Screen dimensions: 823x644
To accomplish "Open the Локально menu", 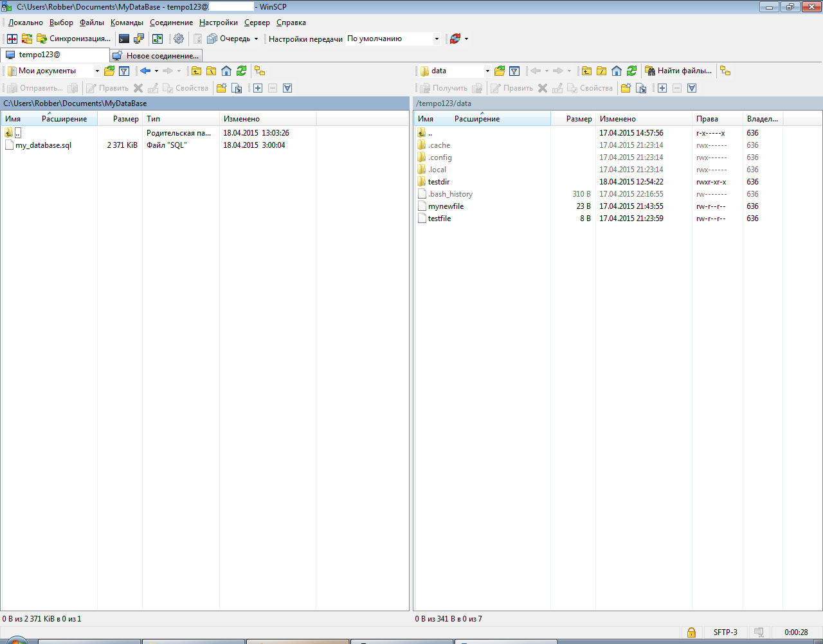I will (x=26, y=22).
